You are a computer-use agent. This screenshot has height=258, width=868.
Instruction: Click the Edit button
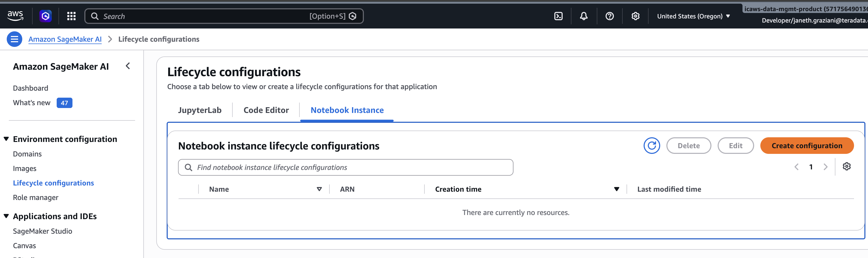point(735,146)
